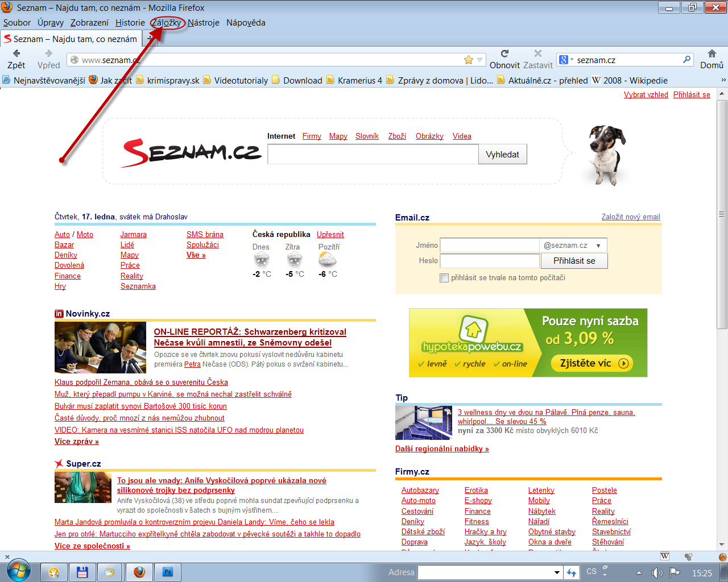Image resolution: width=728 pixels, height=582 pixels.
Task: Expand the taskbar Adresa dropdown arrow
Action: click(x=557, y=572)
